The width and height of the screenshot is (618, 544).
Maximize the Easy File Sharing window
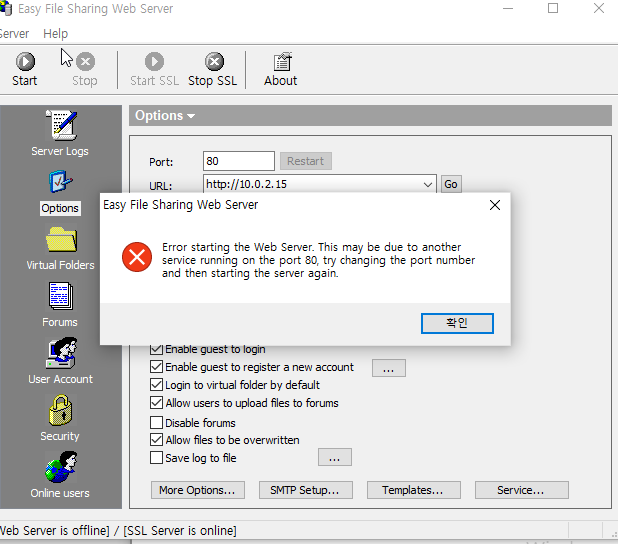(553, 8)
